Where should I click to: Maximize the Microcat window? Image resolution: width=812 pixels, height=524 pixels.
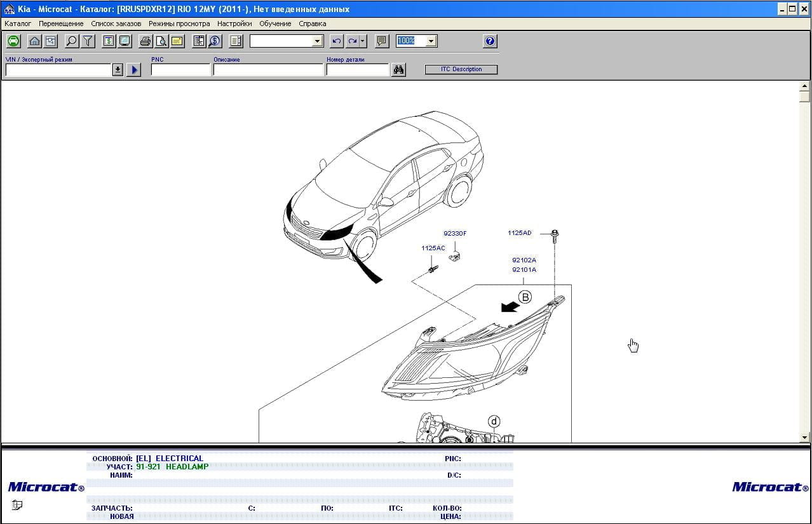pos(792,9)
